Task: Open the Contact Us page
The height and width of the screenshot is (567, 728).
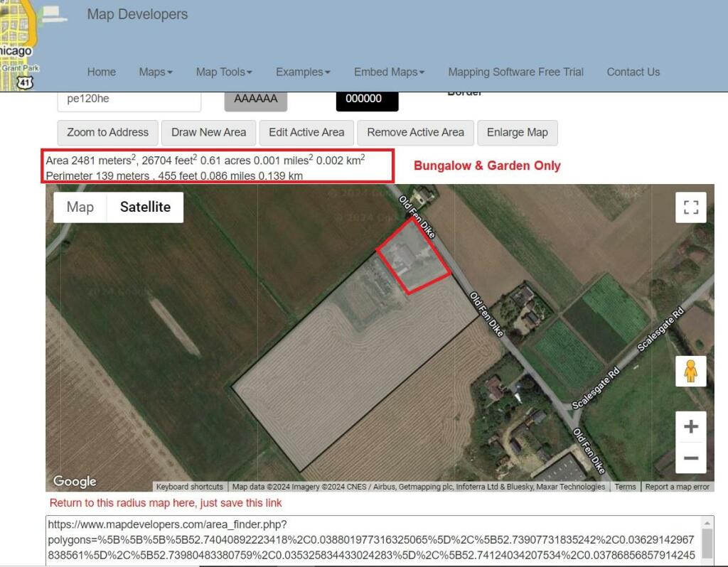Action: (x=633, y=72)
